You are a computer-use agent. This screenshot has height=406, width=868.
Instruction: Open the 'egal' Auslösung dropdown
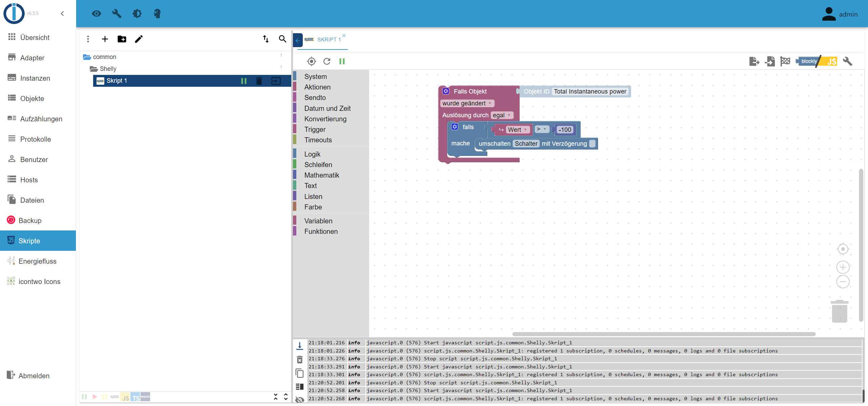pos(502,115)
